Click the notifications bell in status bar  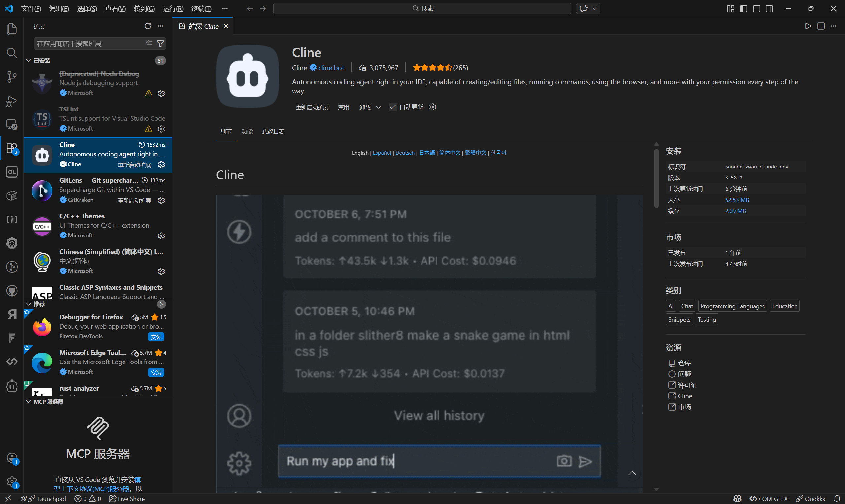click(837, 499)
